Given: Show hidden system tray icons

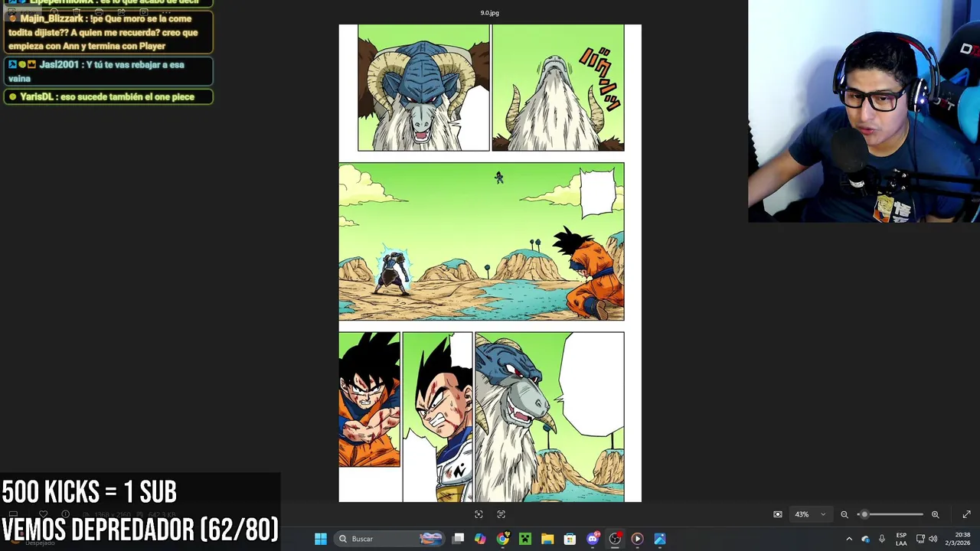Looking at the screenshot, I should click(849, 539).
